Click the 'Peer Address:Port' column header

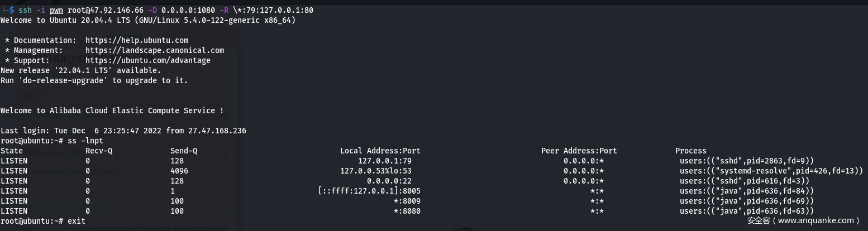579,151
